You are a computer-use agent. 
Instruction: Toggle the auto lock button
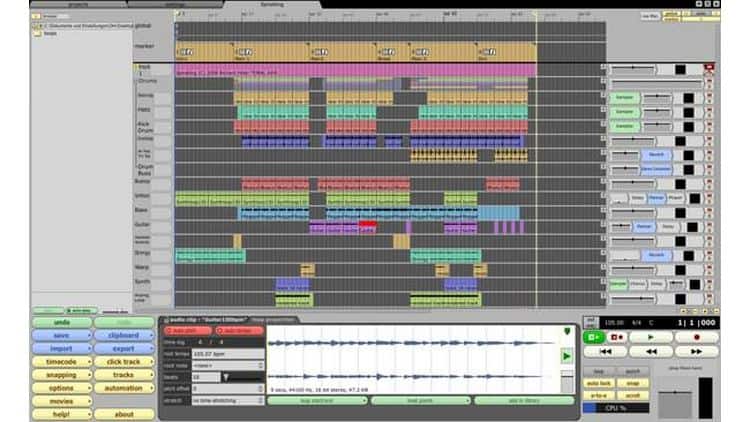599,383
